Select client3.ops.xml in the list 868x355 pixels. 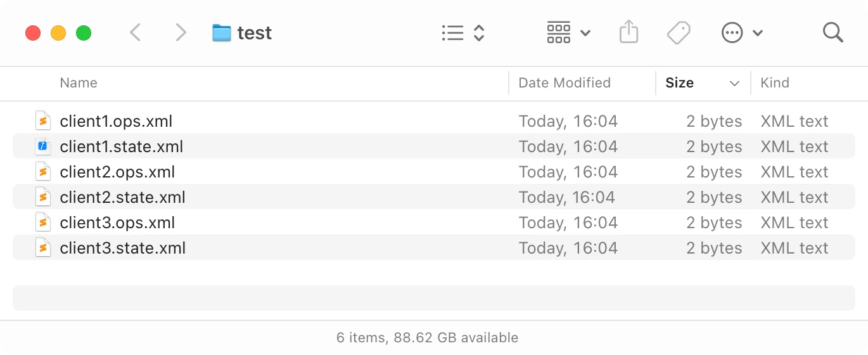click(x=117, y=223)
